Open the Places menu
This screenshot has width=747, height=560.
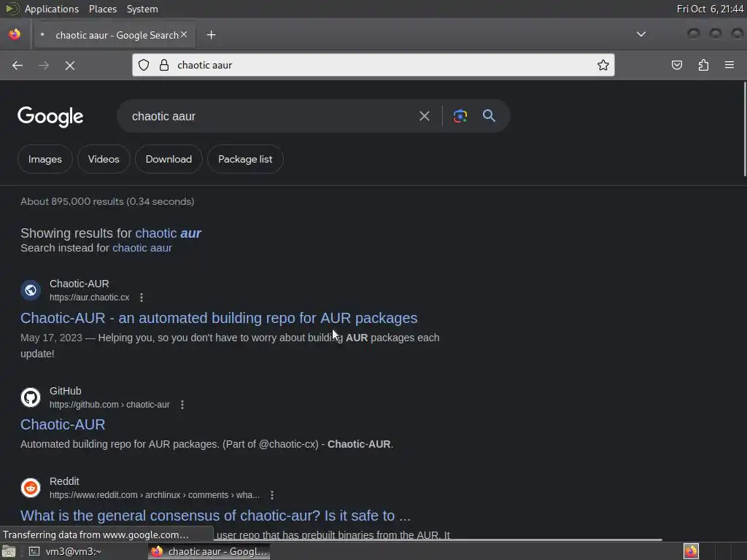[x=102, y=9]
